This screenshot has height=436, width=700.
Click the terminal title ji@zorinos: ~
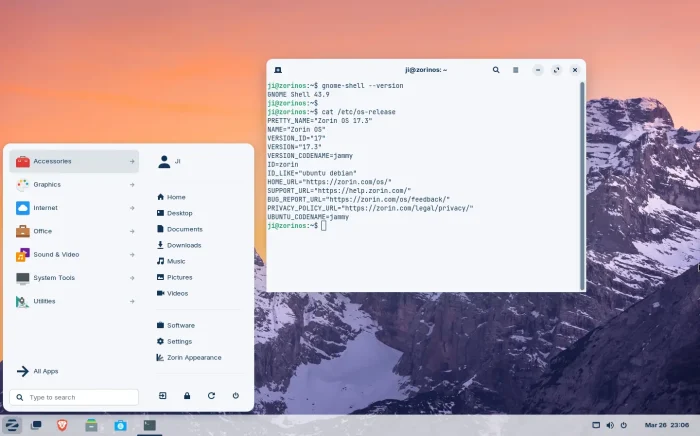pyautogui.click(x=426, y=70)
